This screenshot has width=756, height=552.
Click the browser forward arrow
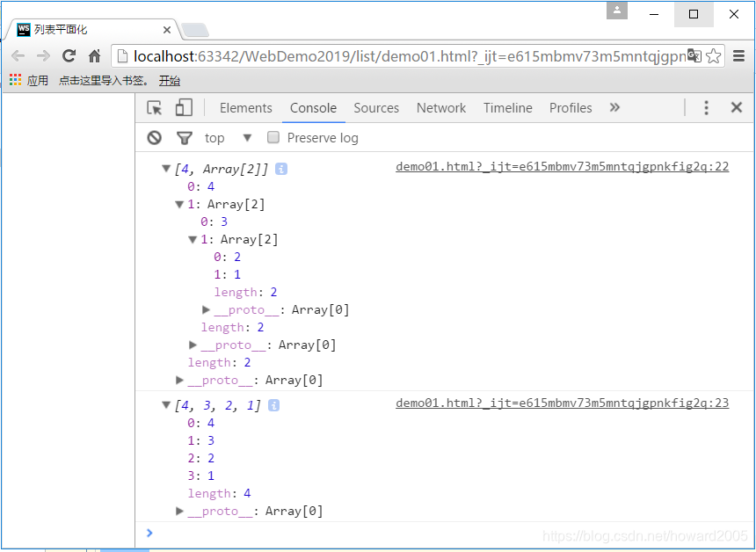pyautogui.click(x=43, y=56)
